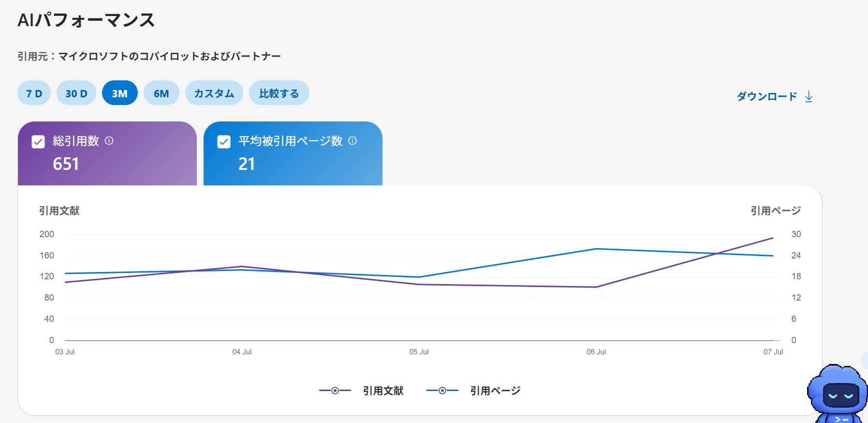Select the blue card value 21

coord(247,164)
